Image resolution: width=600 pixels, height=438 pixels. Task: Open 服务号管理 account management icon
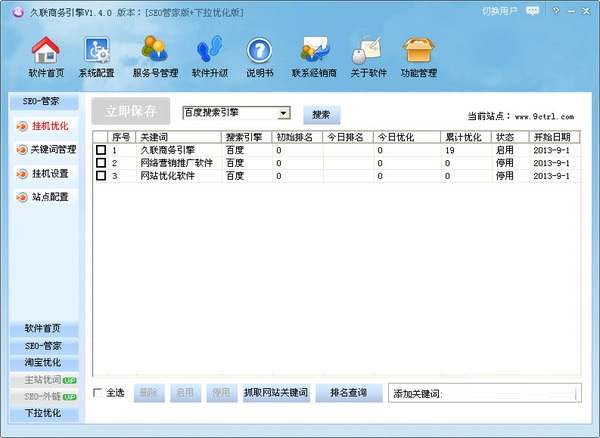click(x=155, y=49)
